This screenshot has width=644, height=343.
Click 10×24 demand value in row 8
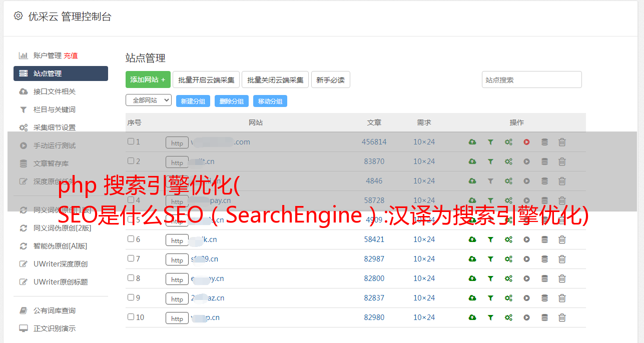pos(424,278)
